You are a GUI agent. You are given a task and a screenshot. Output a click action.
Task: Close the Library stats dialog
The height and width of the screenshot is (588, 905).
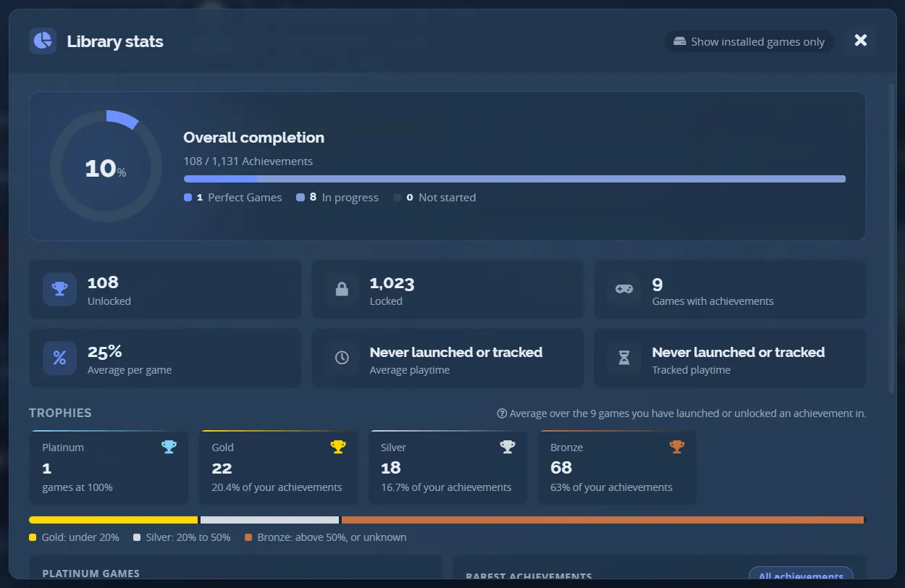coord(860,41)
